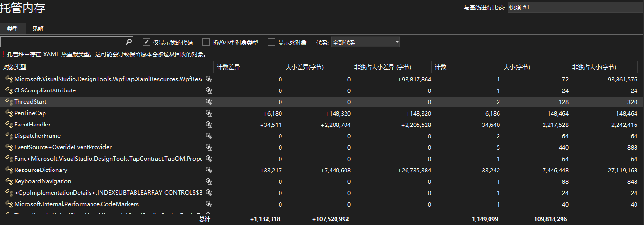Image resolution: width=644 pixels, height=225 pixels.
Task: Switch to the 类型 tab
Action: coord(13,28)
